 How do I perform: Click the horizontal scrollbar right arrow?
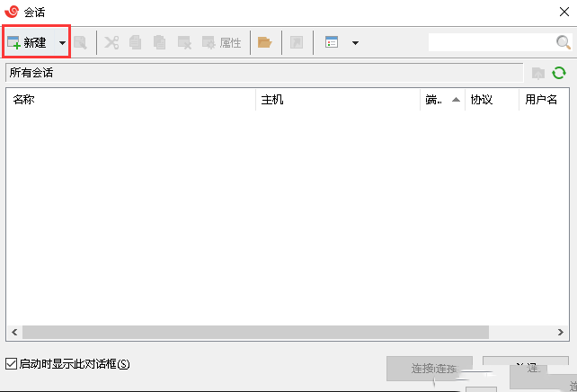561,333
